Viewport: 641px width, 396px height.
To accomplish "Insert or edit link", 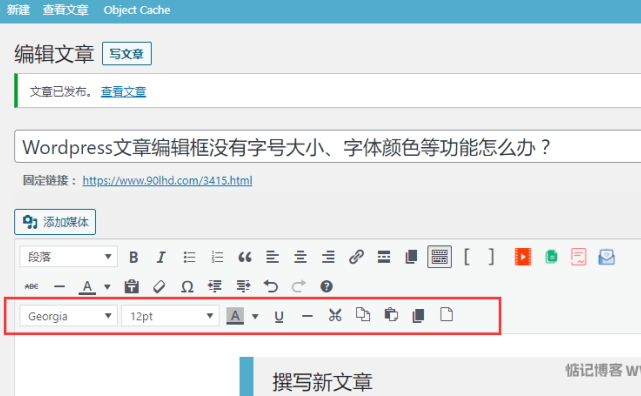I will click(x=356, y=257).
